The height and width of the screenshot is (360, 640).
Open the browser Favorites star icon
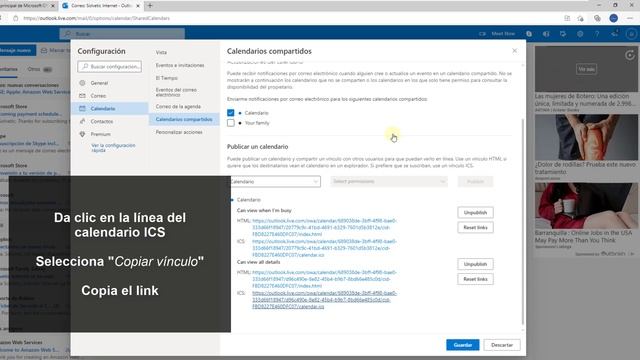(x=580, y=18)
